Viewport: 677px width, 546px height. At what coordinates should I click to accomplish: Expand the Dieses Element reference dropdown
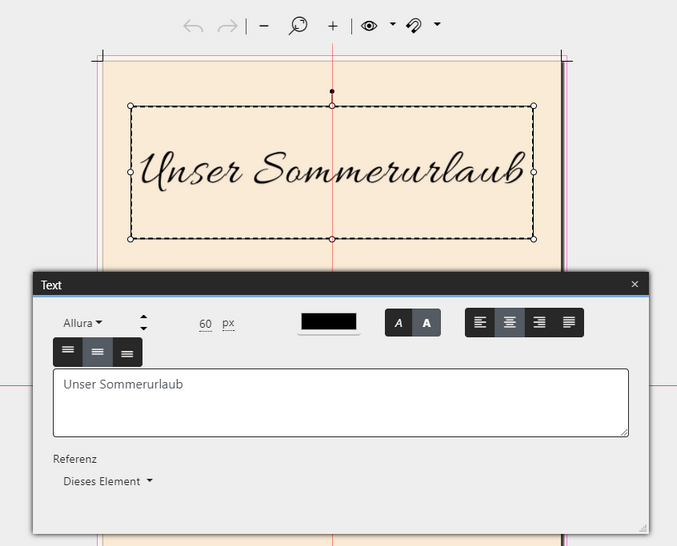[x=108, y=481]
